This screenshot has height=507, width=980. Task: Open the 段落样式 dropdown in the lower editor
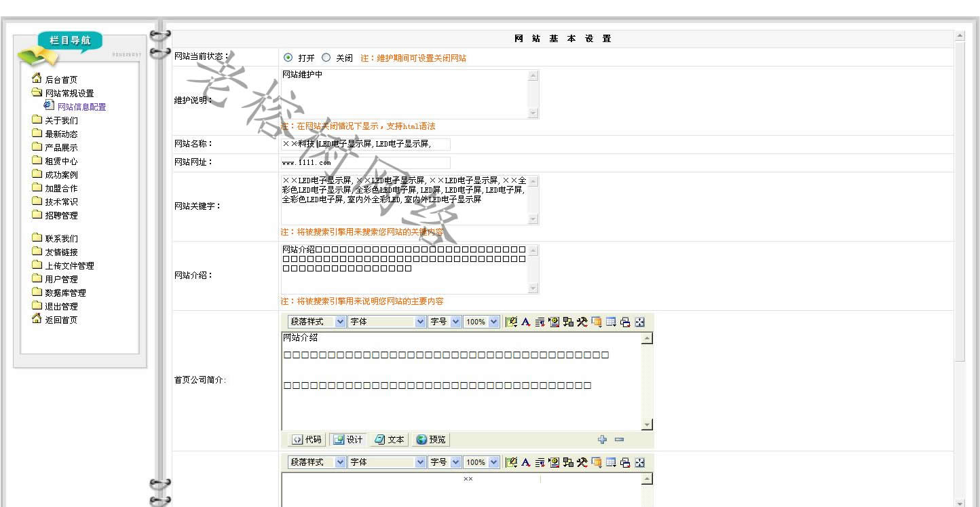[317, 462]
